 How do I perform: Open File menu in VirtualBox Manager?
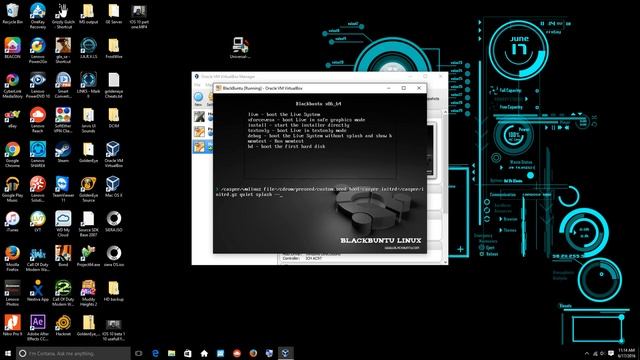(x=197, y=85)
